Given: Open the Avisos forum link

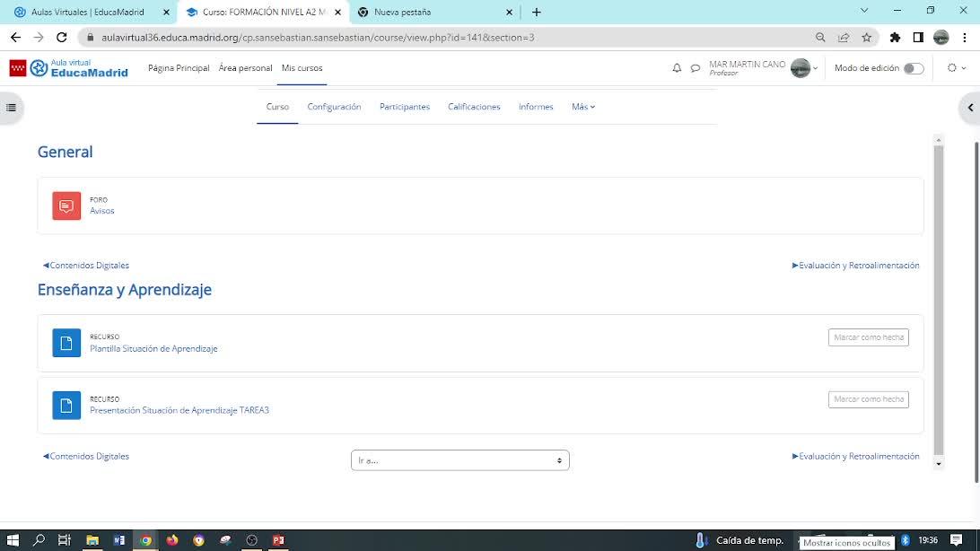Looking at the screenshot, I should tap(102, 211).
